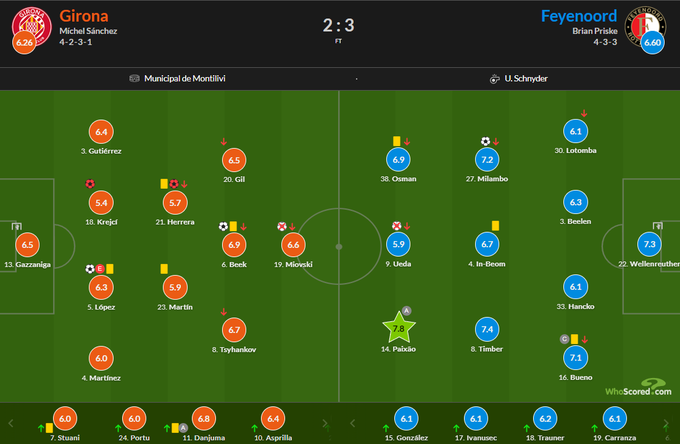Click the stadium icon beside Municipal de Montilivi
Screen dimensions: 680x444
[135, 78]
